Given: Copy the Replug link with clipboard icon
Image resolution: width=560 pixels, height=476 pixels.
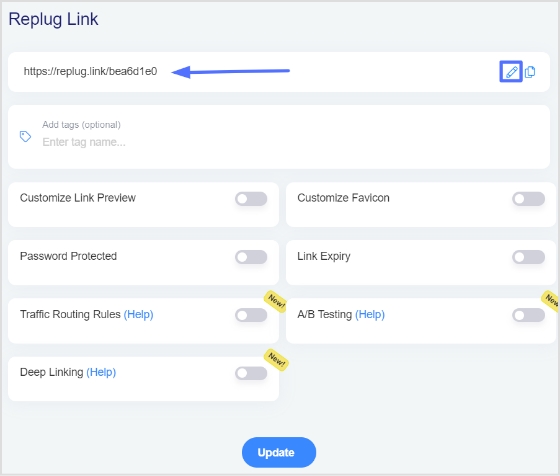Looking at the screenshot, I should (x=530, y=72).
